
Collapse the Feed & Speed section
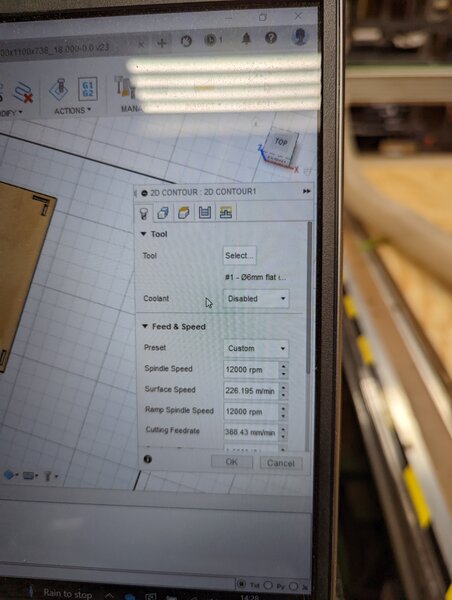pyautogui.click(x=145, y=326)
